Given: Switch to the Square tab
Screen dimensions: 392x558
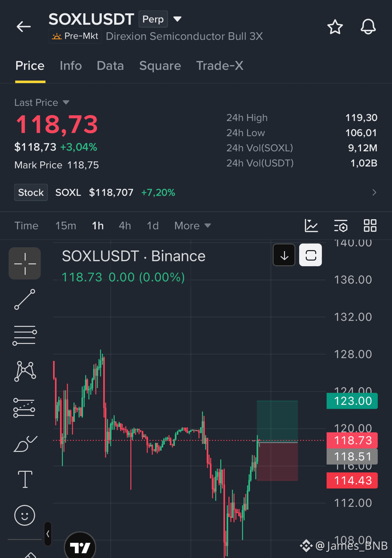Looking at the screenshot, I should pos(160,66).
